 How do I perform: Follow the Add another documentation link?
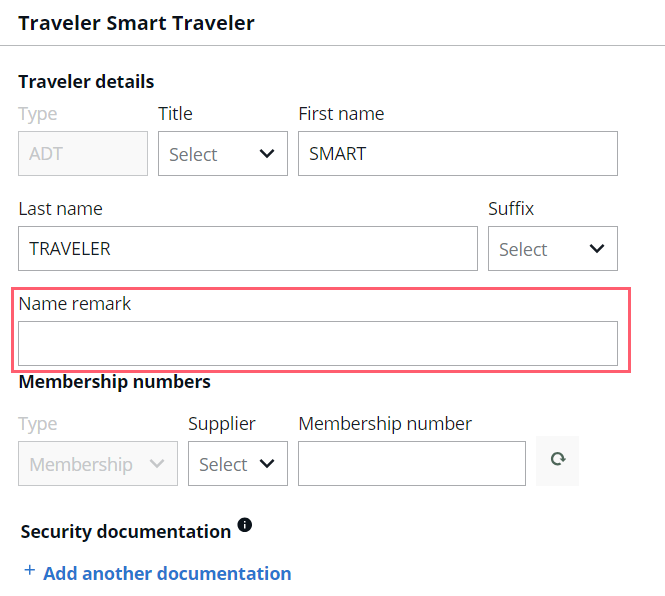click(x=167, y=574)
